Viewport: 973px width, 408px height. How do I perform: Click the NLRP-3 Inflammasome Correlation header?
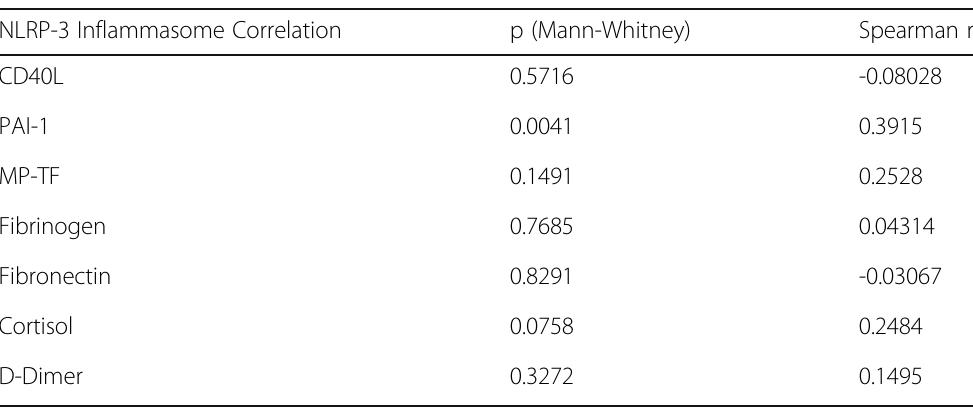click(171, 31)
